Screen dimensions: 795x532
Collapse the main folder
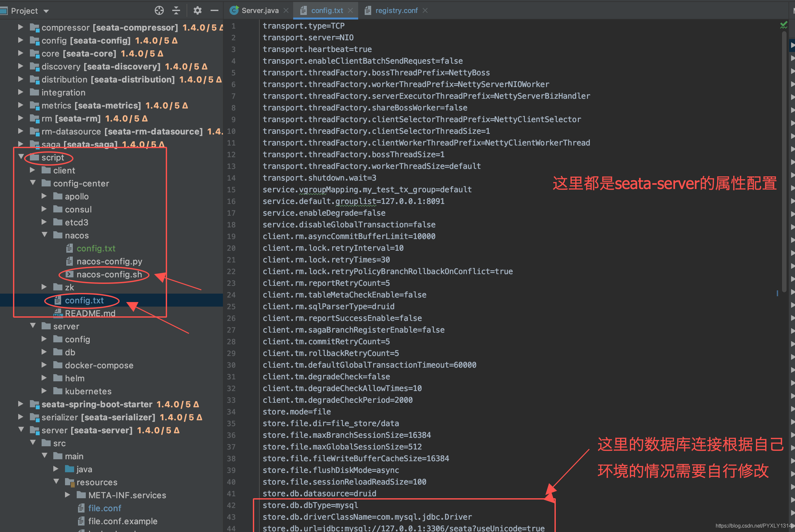(x=45, y=456)
